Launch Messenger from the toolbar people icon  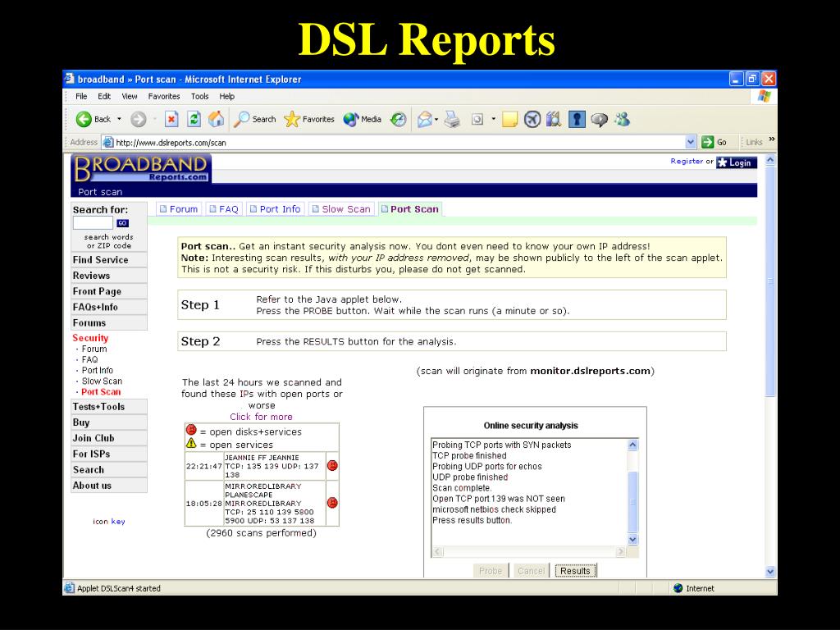(x=622, y=119)
